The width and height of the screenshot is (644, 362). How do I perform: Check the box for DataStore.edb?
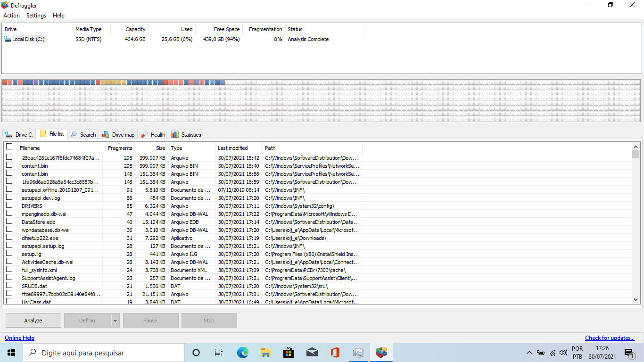click(9, 221)
